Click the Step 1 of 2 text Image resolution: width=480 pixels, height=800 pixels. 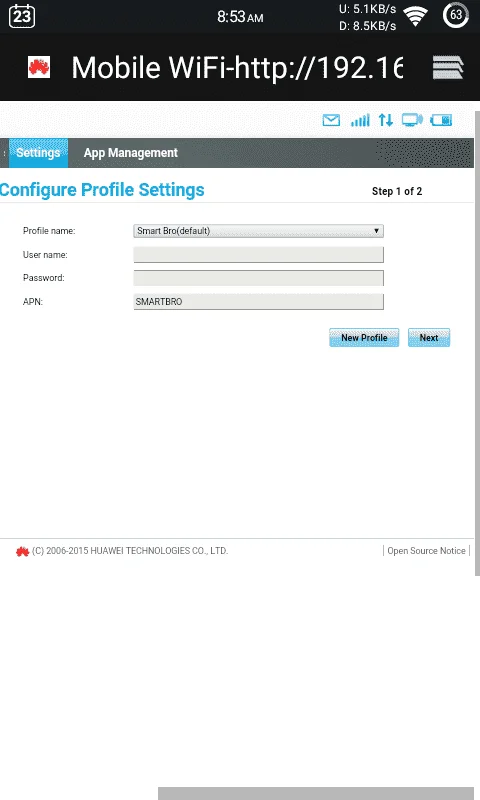(x=397, y=191)
